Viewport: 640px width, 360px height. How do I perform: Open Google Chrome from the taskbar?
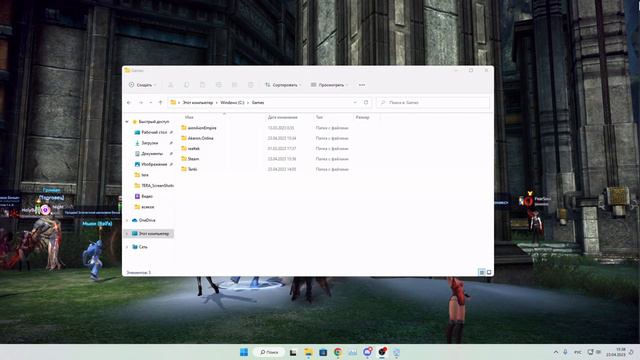pos(338,352)
